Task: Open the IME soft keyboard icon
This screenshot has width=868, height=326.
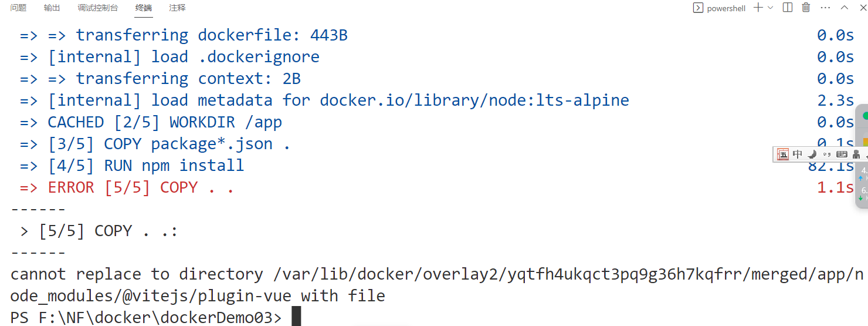Action: coord(842,154)
